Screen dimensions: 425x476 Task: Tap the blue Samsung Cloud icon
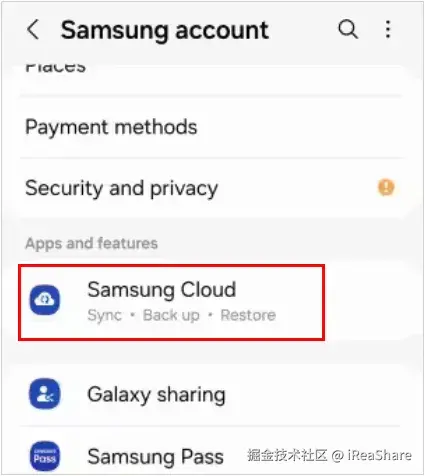(x=45, y=300)
